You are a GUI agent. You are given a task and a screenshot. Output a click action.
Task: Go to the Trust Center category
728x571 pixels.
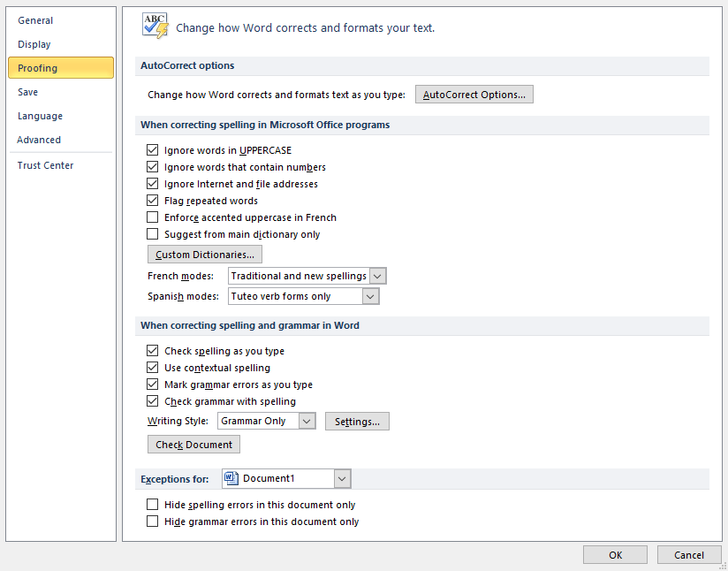click(45, 165)
